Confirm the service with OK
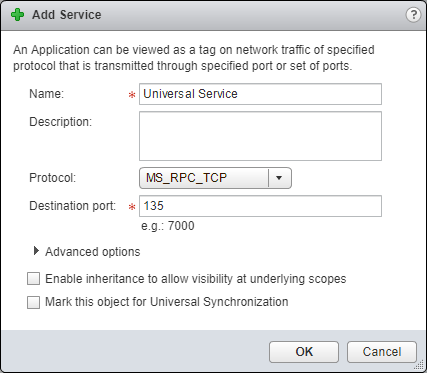Image resolution: width=427 pixels, height=373 pixels. 304,352
